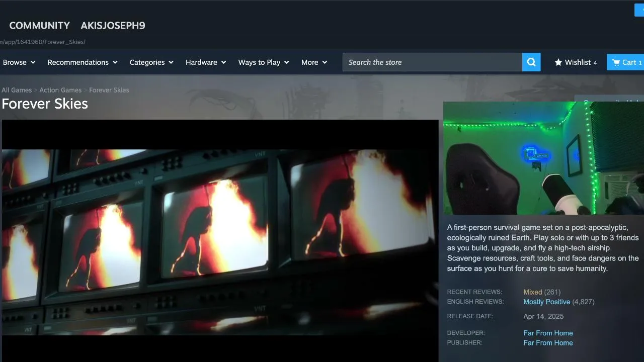This screenshot has height=362, width=644.
Task: Expand the Ways to Play dropdown
Action: click(x=264, y=62)
